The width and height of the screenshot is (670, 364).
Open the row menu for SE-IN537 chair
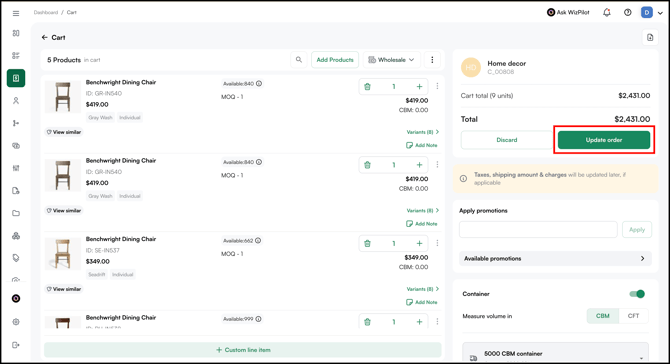pyautogui.click(x=437, y=243)
